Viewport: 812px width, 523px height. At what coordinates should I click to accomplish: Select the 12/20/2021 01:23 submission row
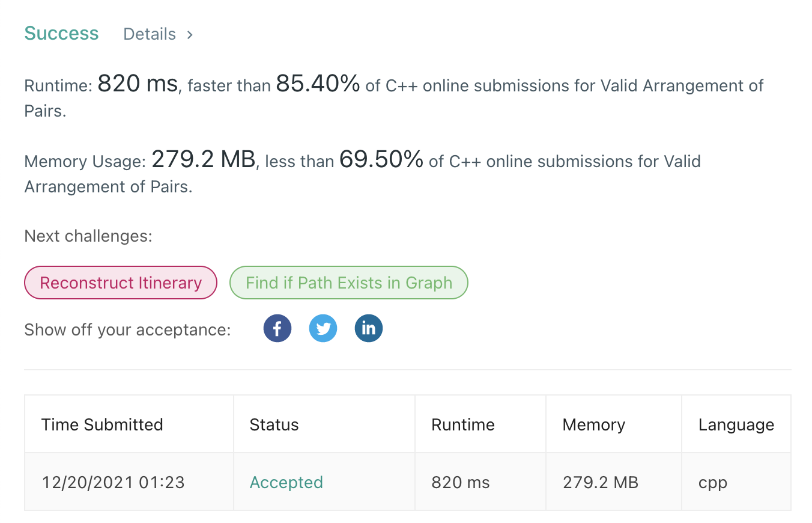pos(113,482)
